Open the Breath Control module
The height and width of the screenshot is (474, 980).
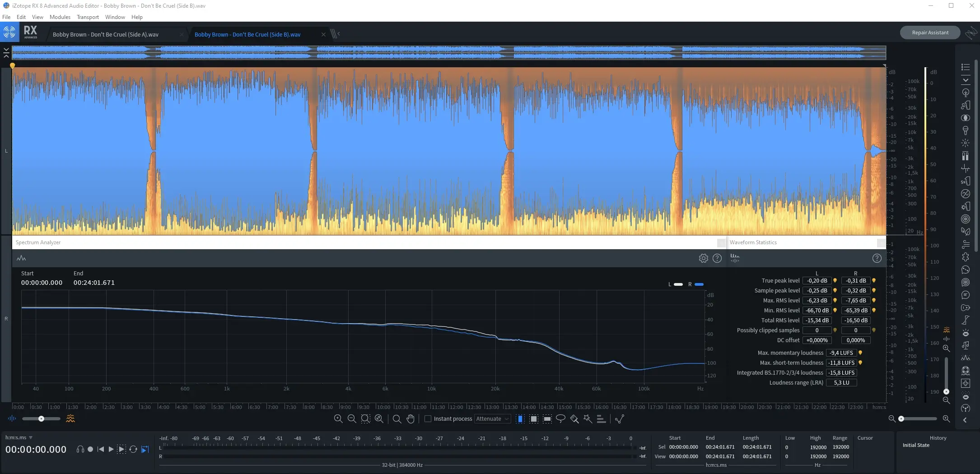click(966, 105)
